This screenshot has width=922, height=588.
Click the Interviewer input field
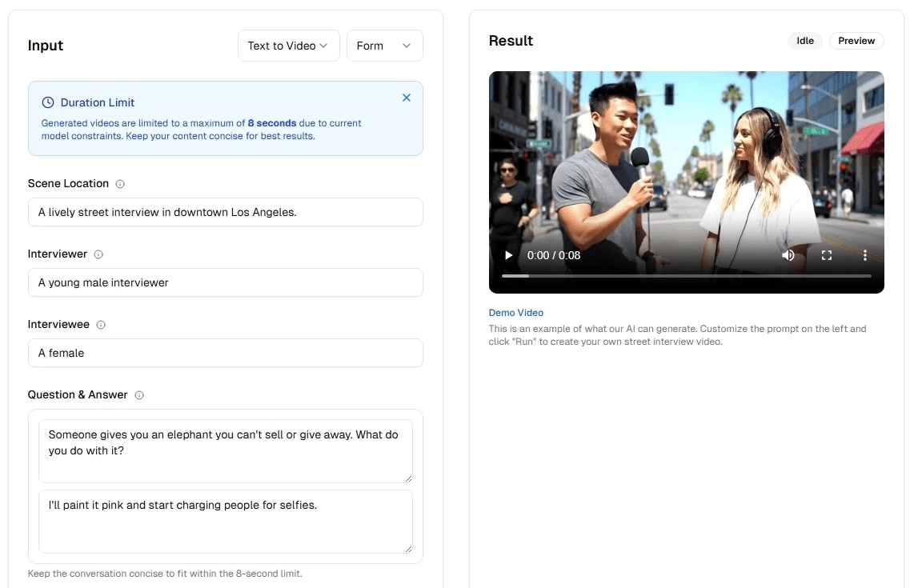[226, 282]
